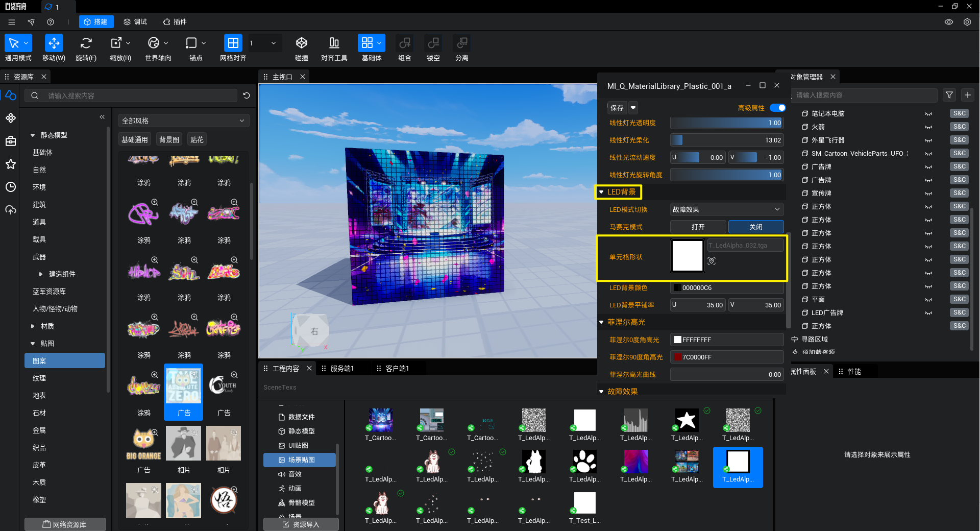Open the 网络资源库 button
Screen dimensions: 980x531
65,524
